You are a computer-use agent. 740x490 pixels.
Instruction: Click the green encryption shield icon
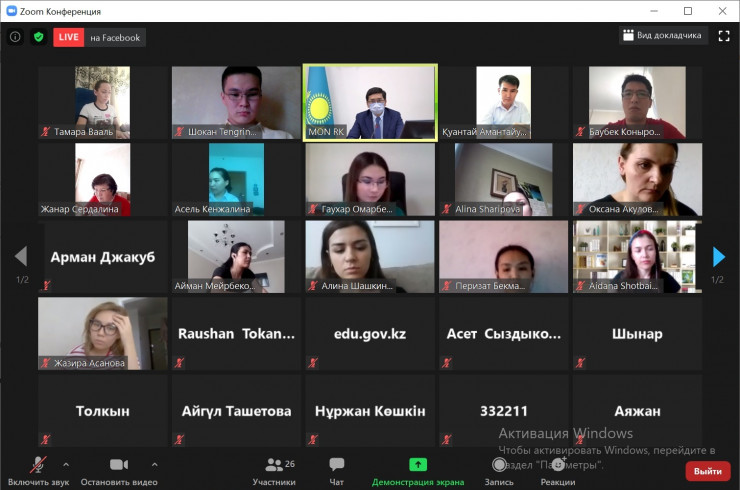(38, 37)
